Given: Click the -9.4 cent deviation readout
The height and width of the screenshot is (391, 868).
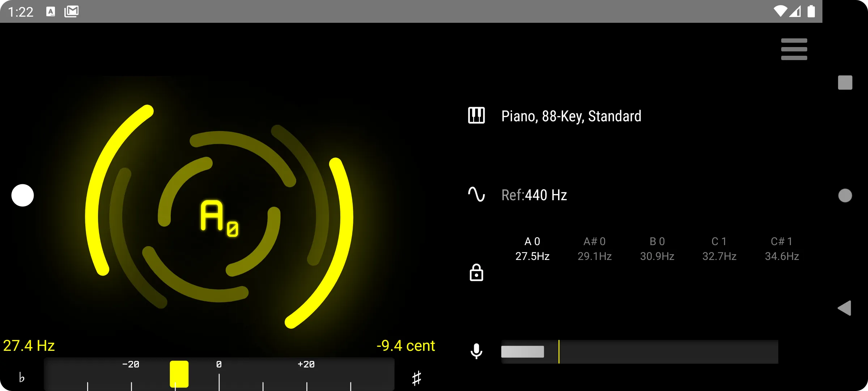Looking at the screenshot, I should (405, 346).
